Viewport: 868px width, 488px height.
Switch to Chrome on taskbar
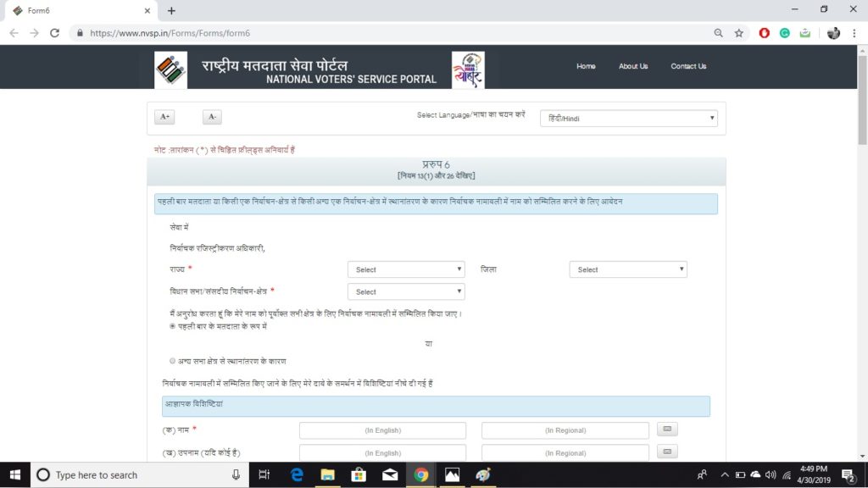point(420,474)
